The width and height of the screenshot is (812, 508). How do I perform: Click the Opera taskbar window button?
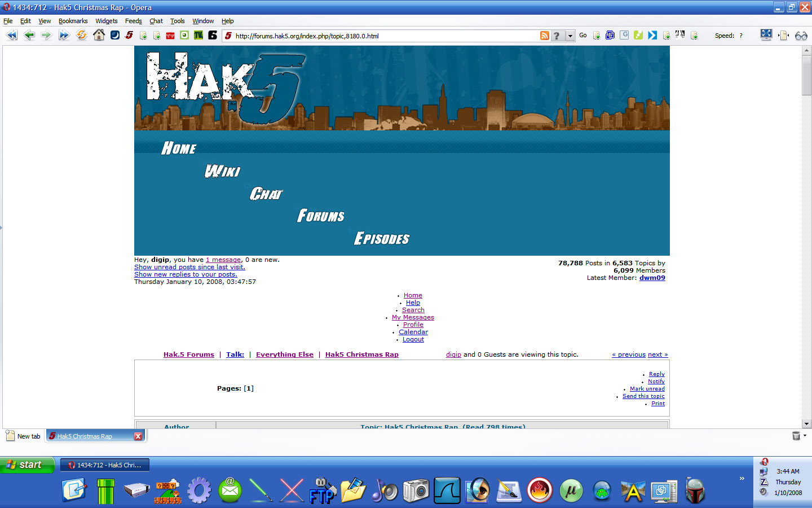[x=105, y=465]
